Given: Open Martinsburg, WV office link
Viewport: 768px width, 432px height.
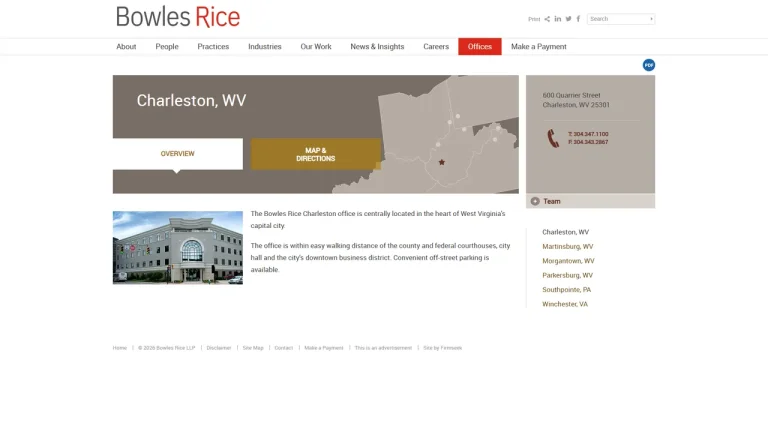Looking at the screenshot, I should tap(567, 246).
